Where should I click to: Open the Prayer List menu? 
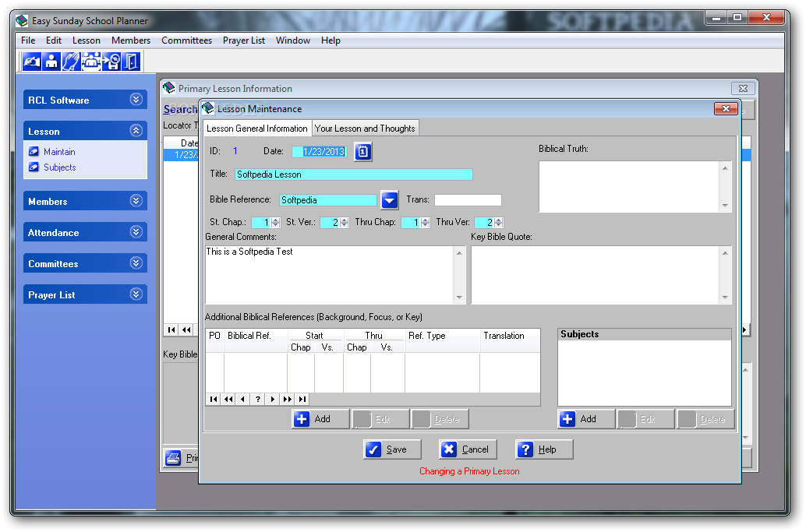[244, 41]
